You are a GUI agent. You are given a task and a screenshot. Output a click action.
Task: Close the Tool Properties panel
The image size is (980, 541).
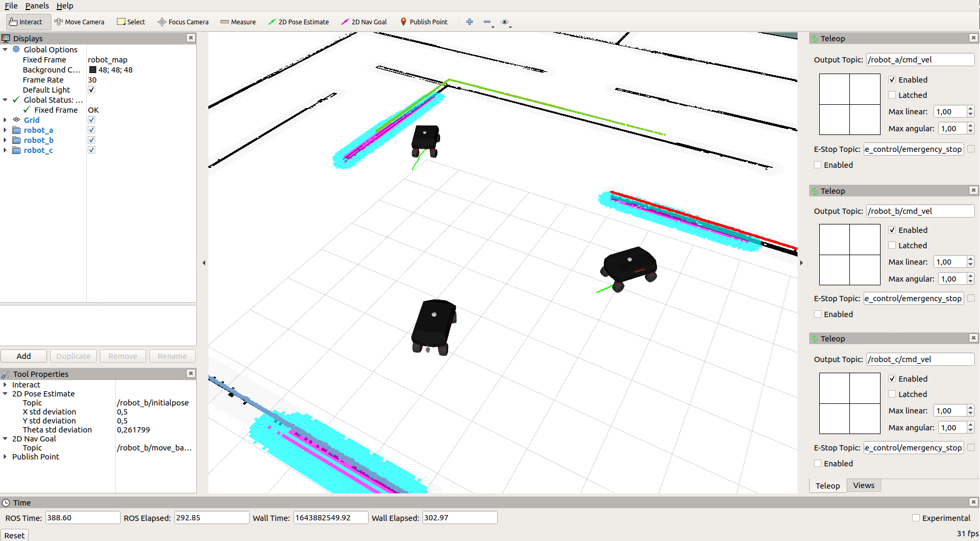click(191, 373)
